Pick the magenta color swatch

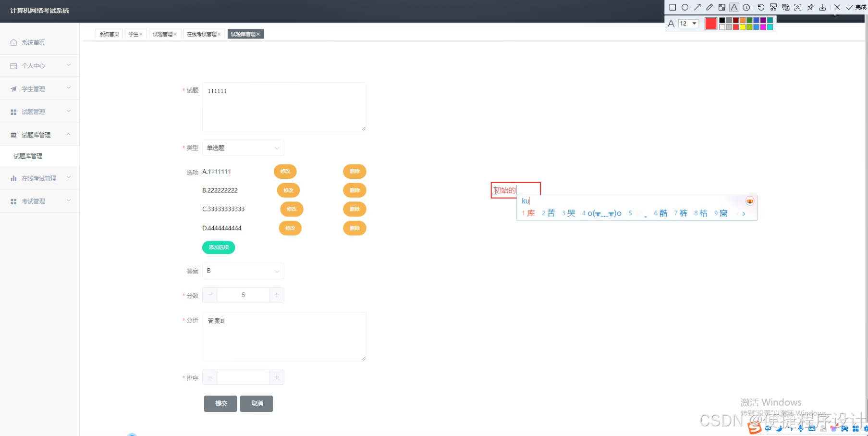tap(763, 27)
